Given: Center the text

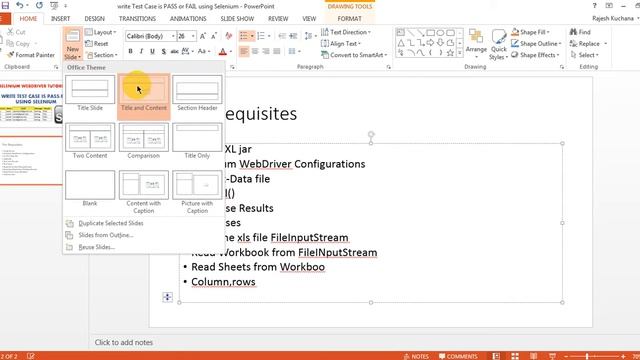Looking at the screenshot, I should pos(255,51).
